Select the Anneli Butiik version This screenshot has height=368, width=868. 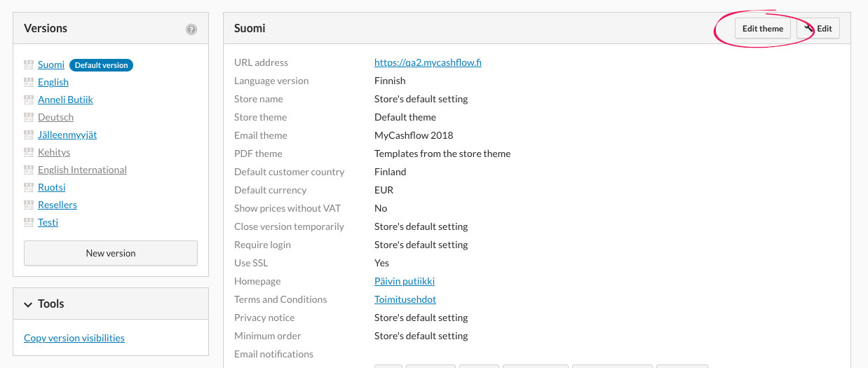[65, 100]
